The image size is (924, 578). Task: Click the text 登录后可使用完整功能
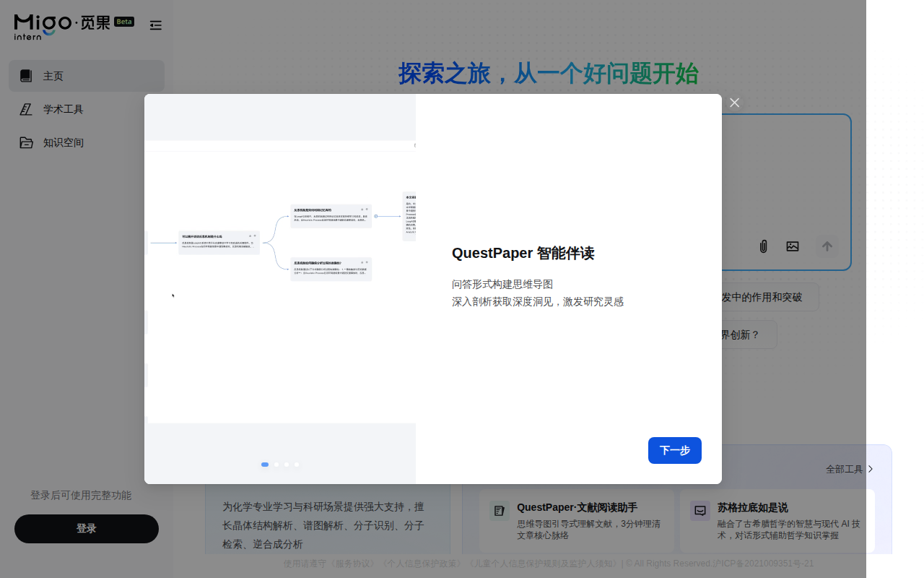pyautogui.click(x=81, y=496)
